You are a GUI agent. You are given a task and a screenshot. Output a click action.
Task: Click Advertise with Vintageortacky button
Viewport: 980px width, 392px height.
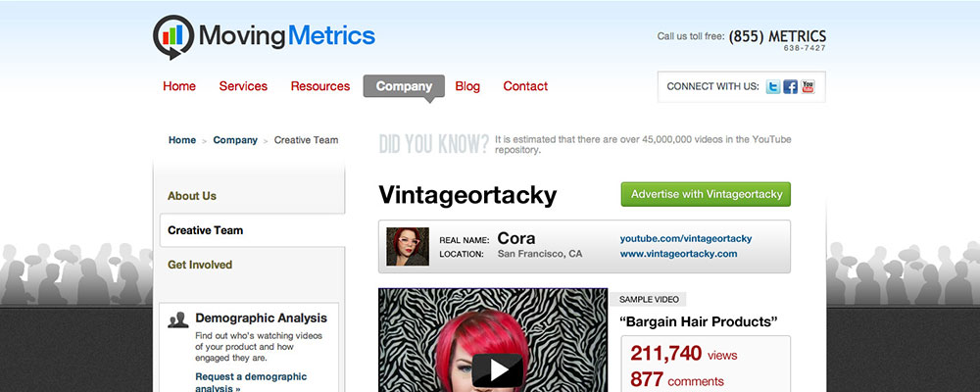(706, 194)
